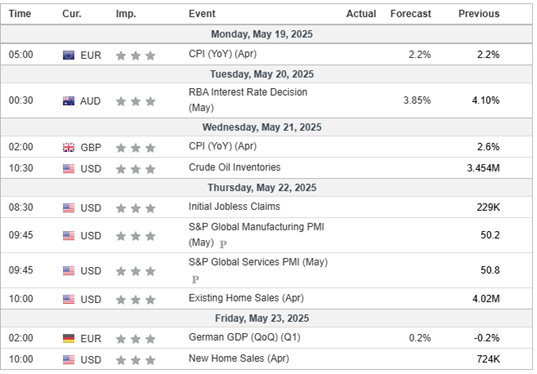Click the UK flag beside GBP

click(68, 147)
